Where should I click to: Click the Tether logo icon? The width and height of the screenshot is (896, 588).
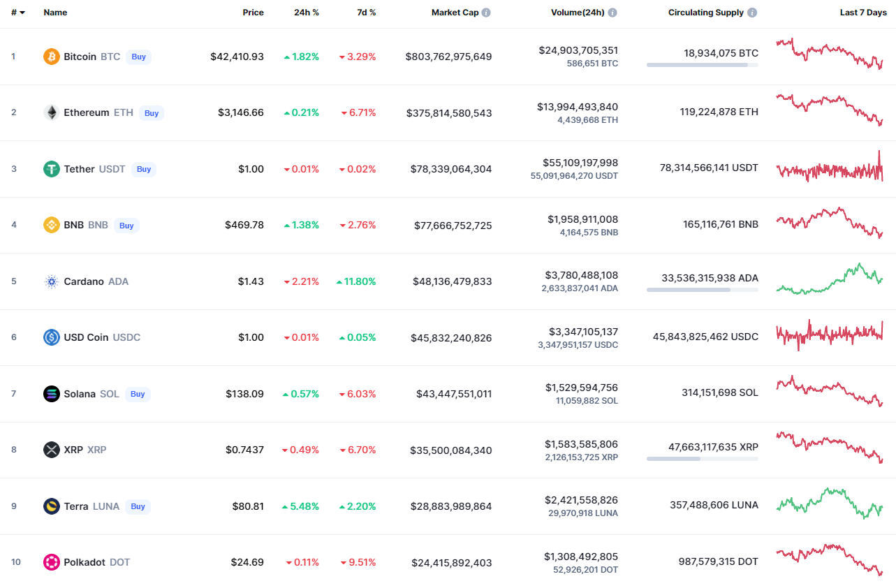click(52, 169)
